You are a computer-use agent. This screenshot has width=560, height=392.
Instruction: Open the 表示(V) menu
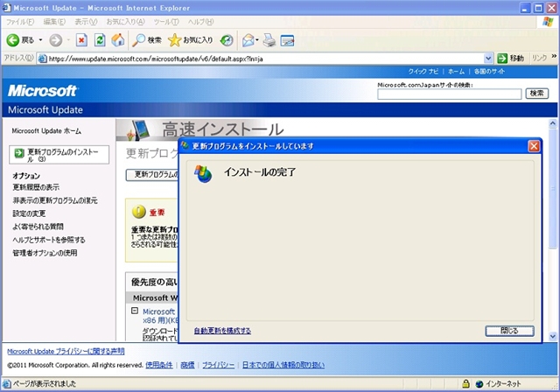[x=86, y=22]
